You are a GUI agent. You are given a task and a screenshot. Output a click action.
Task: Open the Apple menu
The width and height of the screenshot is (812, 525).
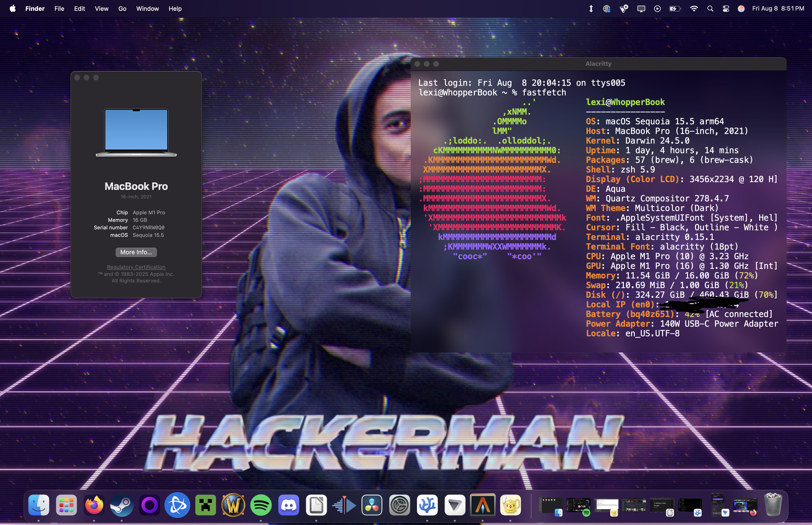13,8
